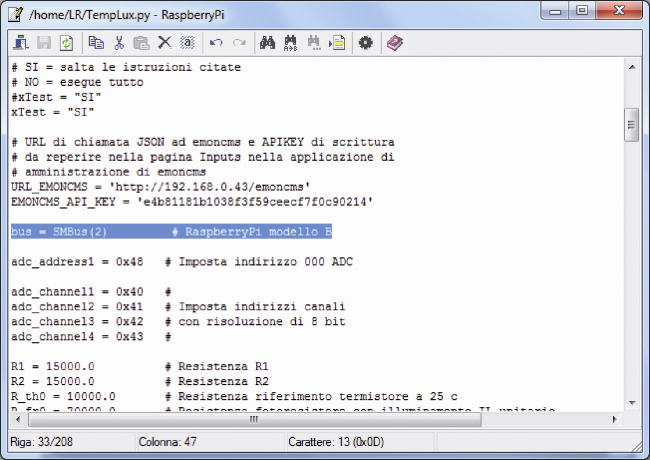
Task: Open Find with the binoculars icon
Action: [268, 43]
